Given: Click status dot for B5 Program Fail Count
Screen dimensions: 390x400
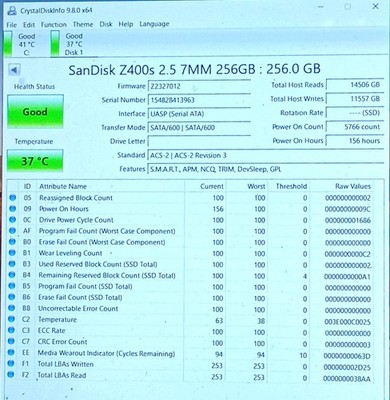Looking at the screenshot, I should tap(12, 286).
